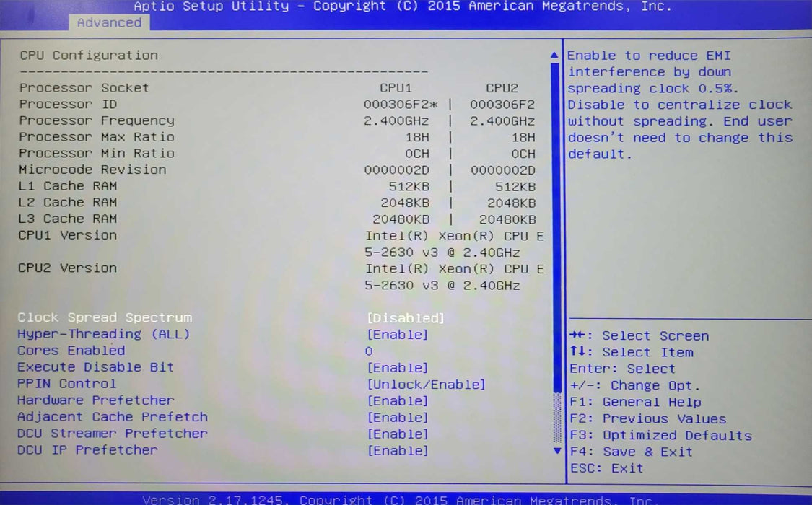Screen dimensions: 812x505
Task: Click the Enter: Select key hint
Action: (622, 369)
